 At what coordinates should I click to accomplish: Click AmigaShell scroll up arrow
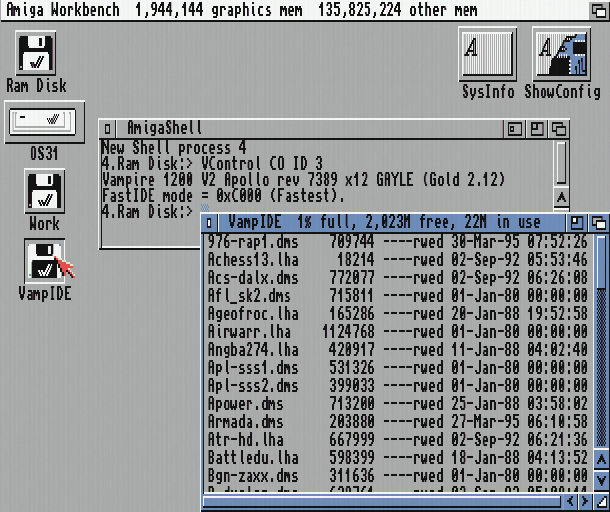click(x=561, y=198)
